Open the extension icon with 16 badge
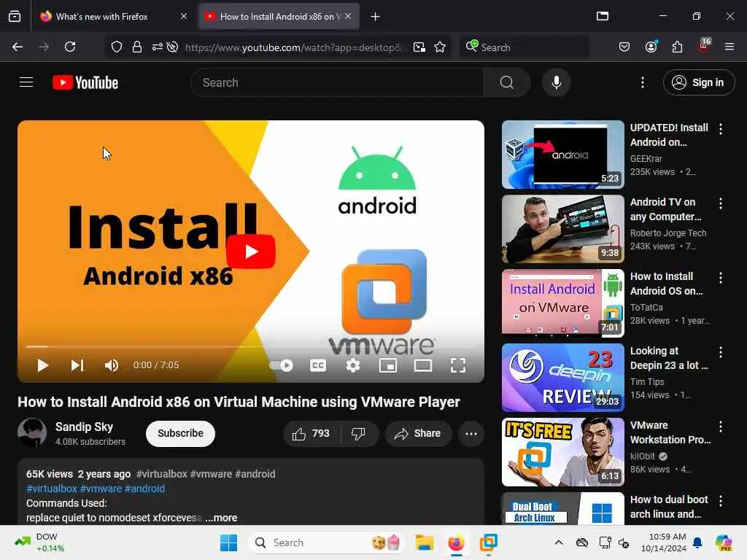Viewport: 747px width, 560px height. coord(704,46)
